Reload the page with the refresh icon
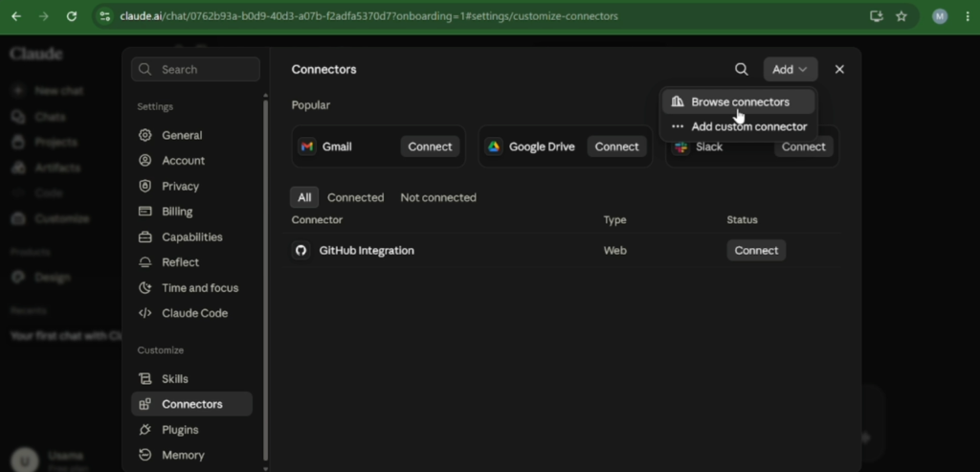The width and height of the screenshot is (980, 472). point(72,16)
